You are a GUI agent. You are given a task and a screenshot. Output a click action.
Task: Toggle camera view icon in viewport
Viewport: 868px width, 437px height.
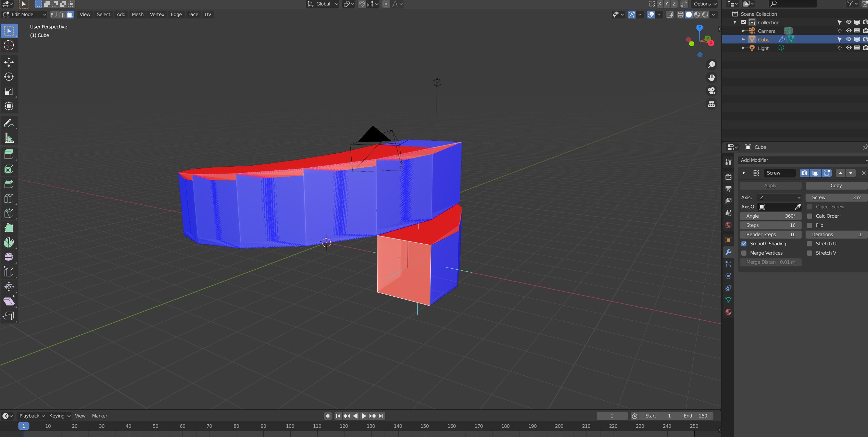coord(712,91)
